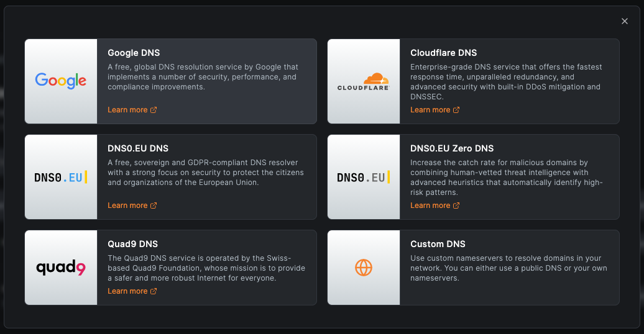Click the Custom DNS description text
Screen dimensions: 644x334
pos(508,268)
